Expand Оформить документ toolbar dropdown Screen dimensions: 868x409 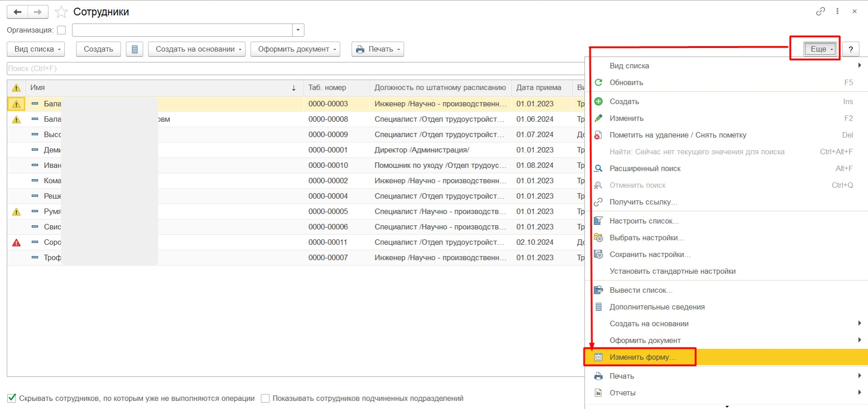[295, 49]
